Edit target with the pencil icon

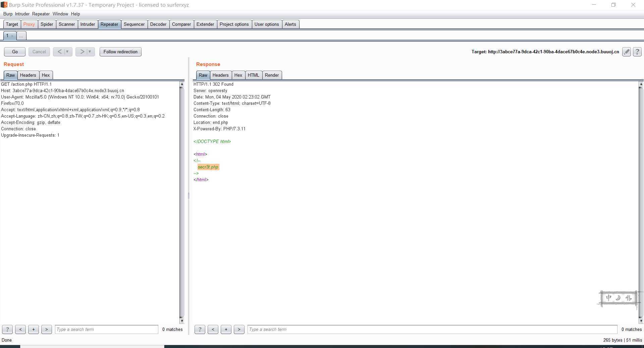[x=626, y=52]
